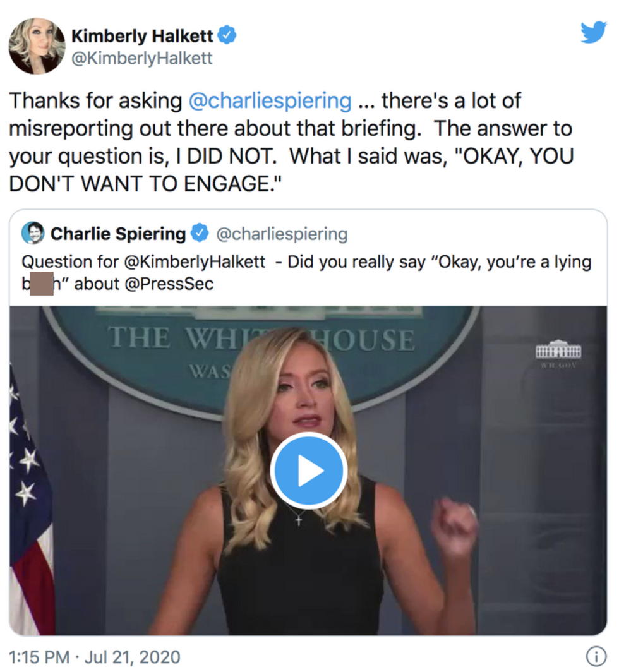
Task: Click verified badge beside Charlie Spiering's name
Action: [x=200, y=234]
